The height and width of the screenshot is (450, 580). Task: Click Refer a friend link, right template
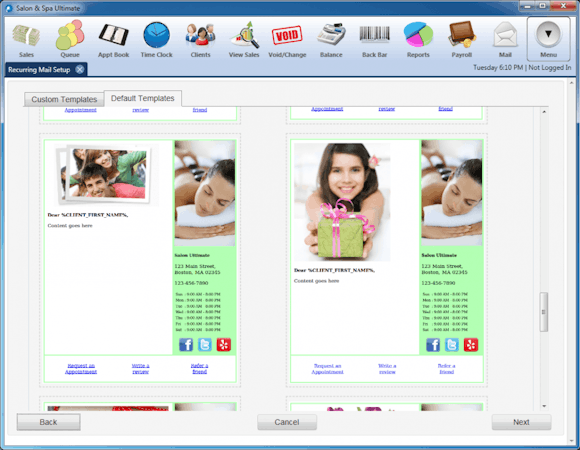point(446,369)
